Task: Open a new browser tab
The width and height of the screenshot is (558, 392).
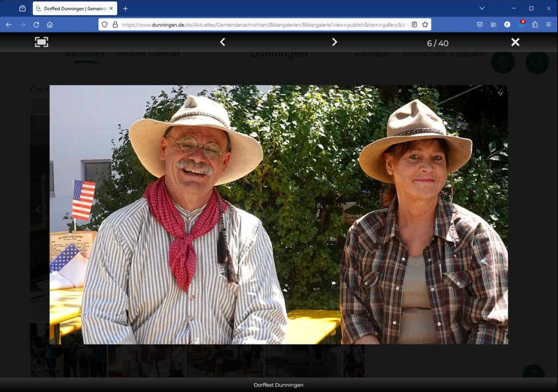Action: (125, 8)
